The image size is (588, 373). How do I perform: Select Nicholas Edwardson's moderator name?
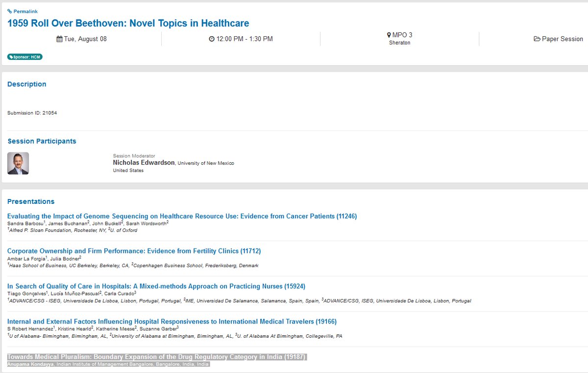point(143,162)
